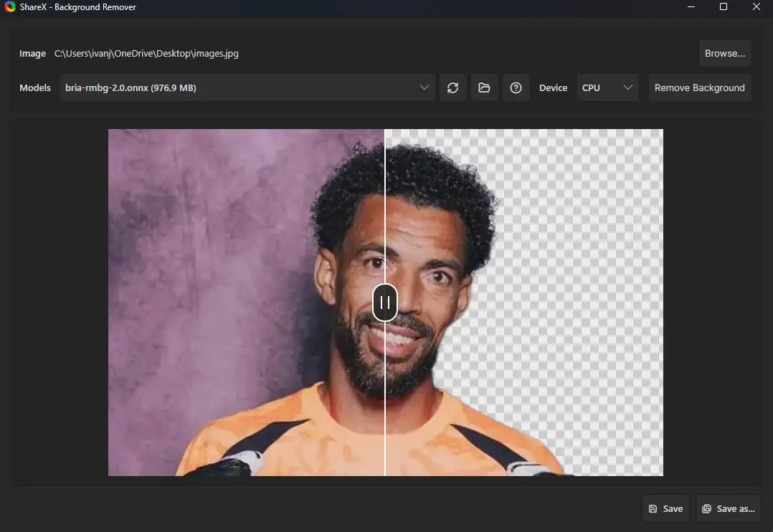Viewport: 773px width, 532px height.
Task: Grab the before/after comparison slider handle
Action: (385, 303)
